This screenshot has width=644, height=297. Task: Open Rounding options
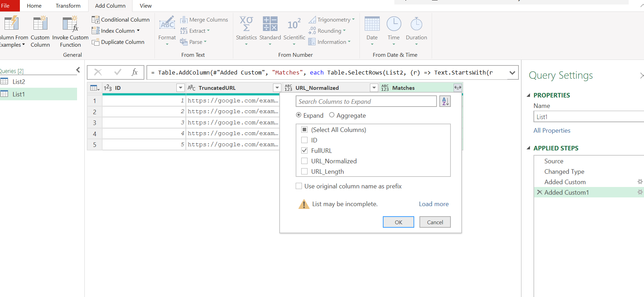(327, 31)
